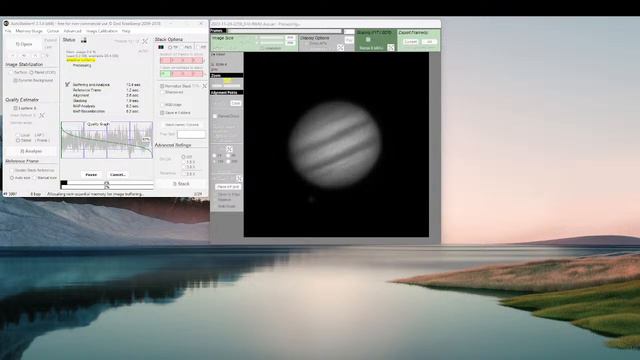Click cross icon above Place AP grid

(x=239, y=179)
